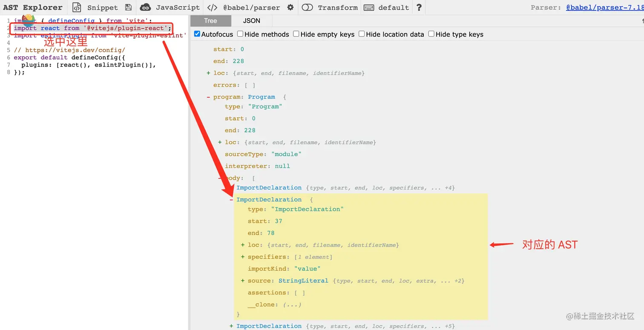Open the @babel/parser menu label
This screenshot has height=330, width=644.
(252, 7)
